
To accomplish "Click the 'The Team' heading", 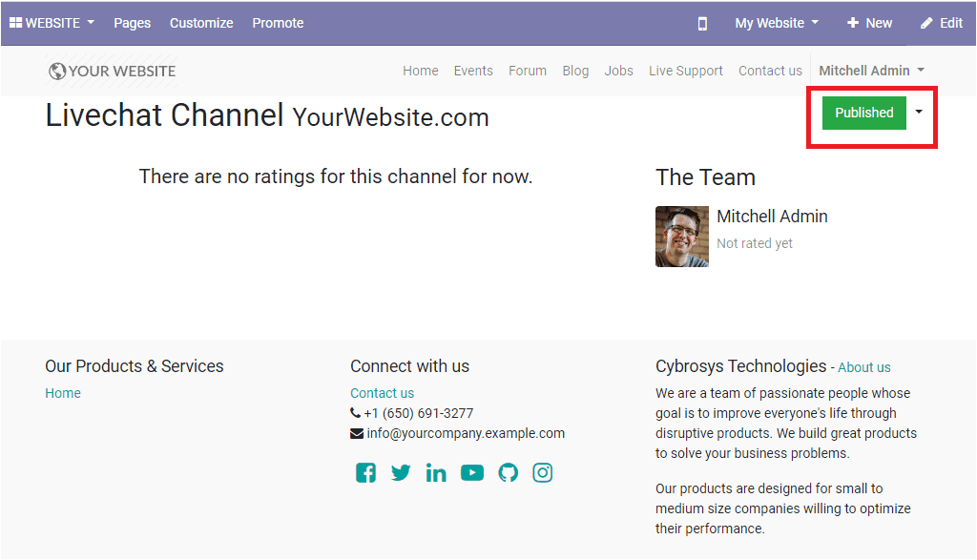I will point(705,177).
